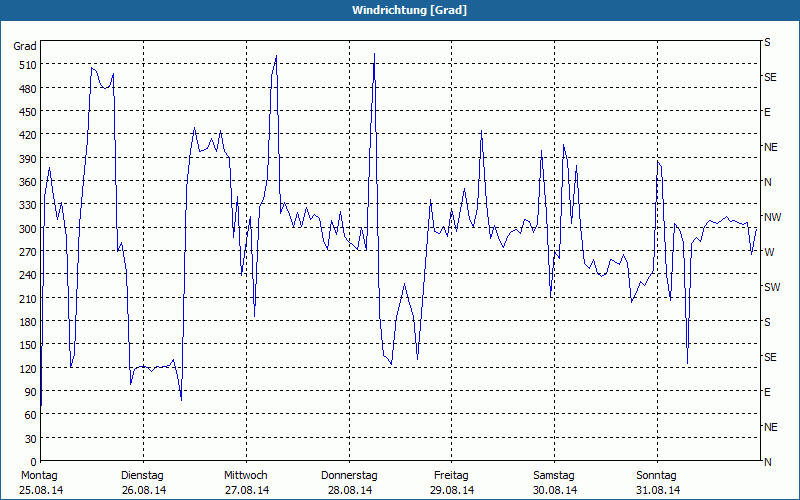Select the Grad axis unit label

tap(25, 46)
